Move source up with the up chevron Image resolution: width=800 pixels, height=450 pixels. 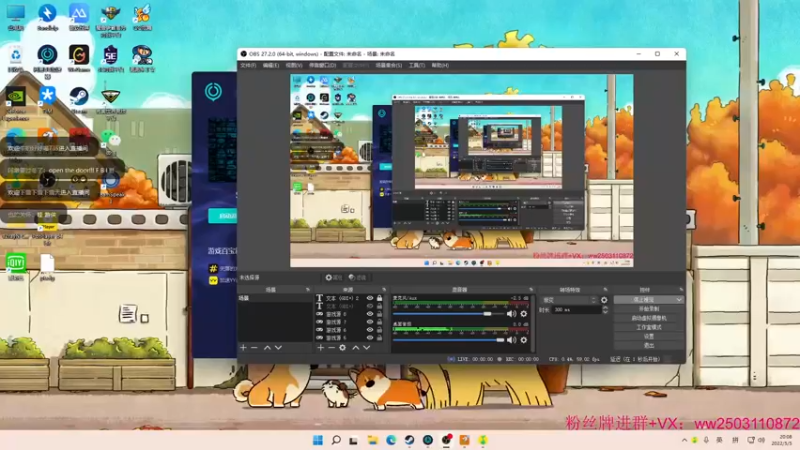355,347
